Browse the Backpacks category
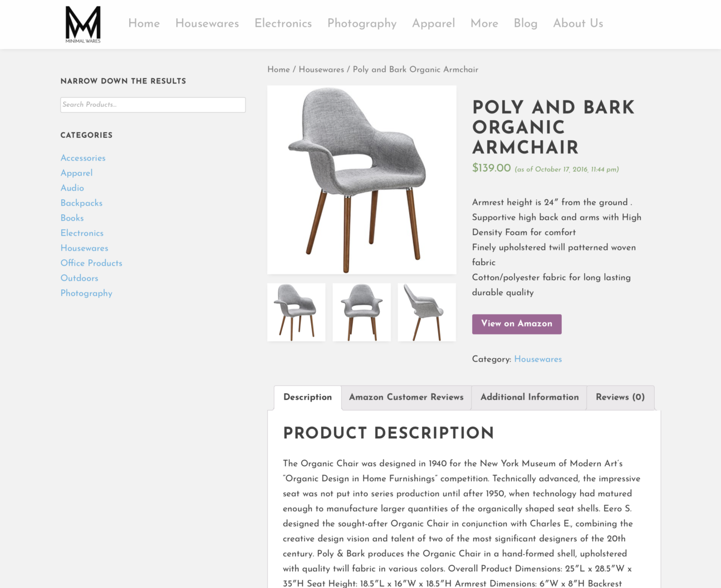 coord(81,203)
